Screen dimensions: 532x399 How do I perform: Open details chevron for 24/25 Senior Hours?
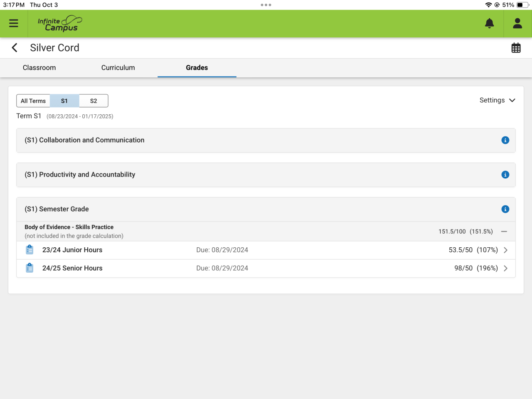point(506,268)
